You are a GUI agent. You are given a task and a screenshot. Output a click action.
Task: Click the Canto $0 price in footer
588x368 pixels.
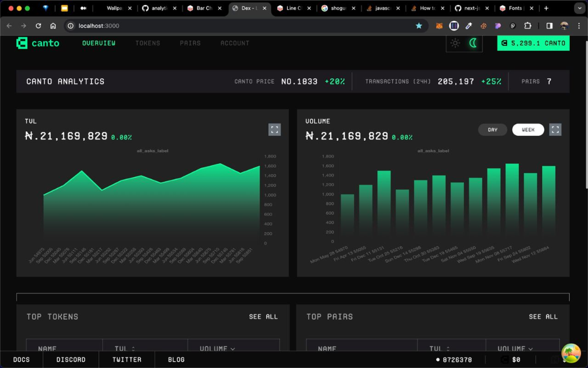(510, 359)
